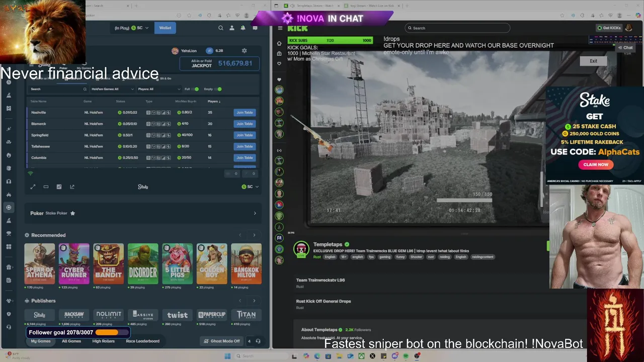Join the Nashville table
644x362 pixels.
tap(245, 113)
